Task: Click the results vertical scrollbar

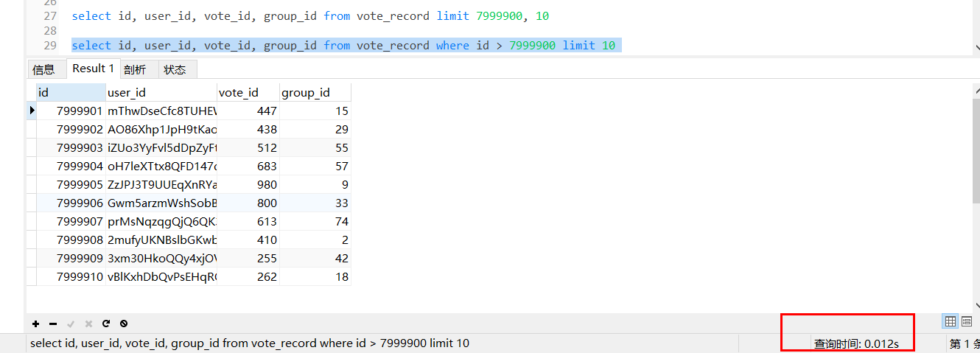Action: click(976, 147)
